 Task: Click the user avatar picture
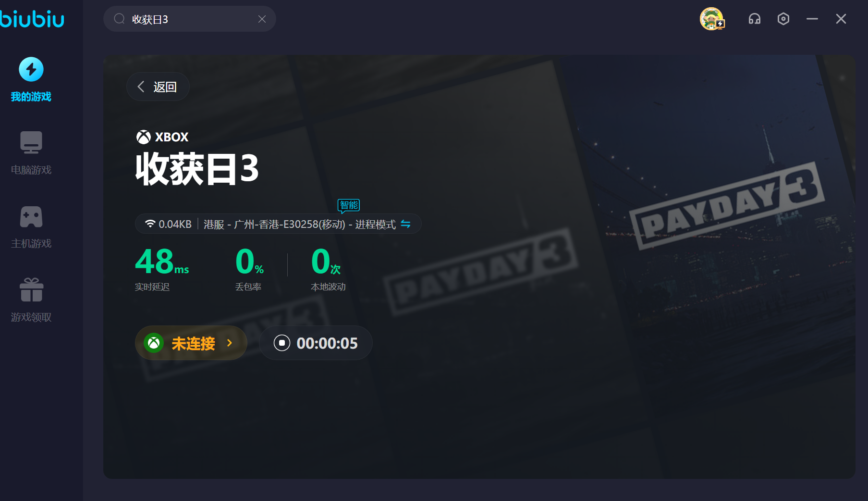(x=712, y=19)
